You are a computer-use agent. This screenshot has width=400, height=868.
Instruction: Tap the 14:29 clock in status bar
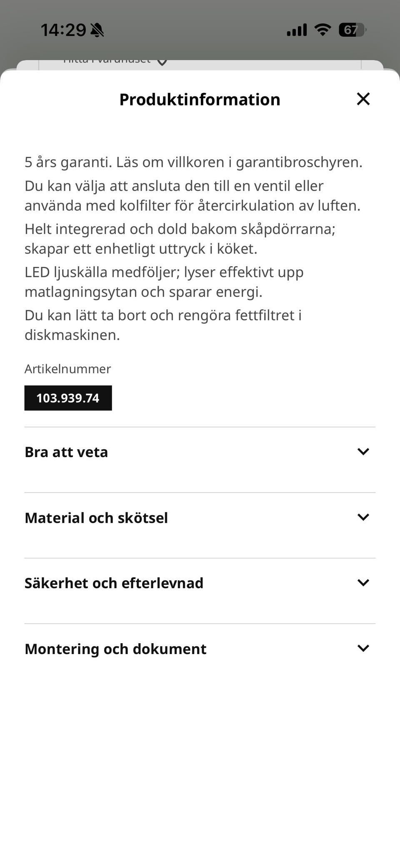(63, 30)
